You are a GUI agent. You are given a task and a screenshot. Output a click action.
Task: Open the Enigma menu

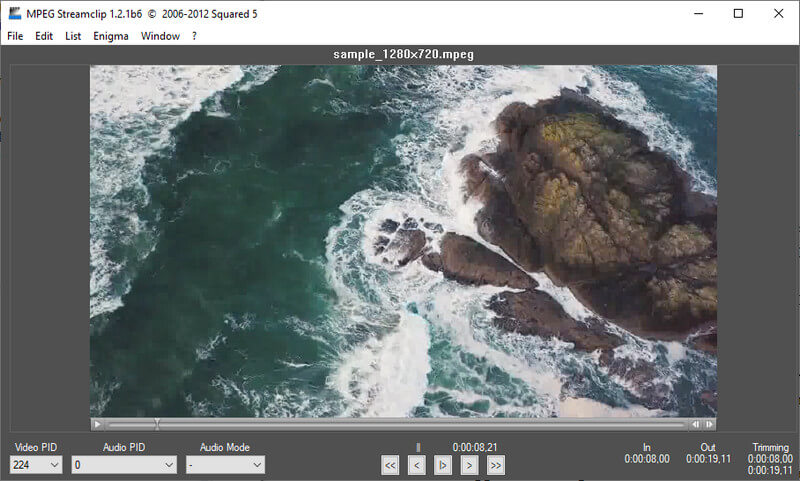pos(110,36)
